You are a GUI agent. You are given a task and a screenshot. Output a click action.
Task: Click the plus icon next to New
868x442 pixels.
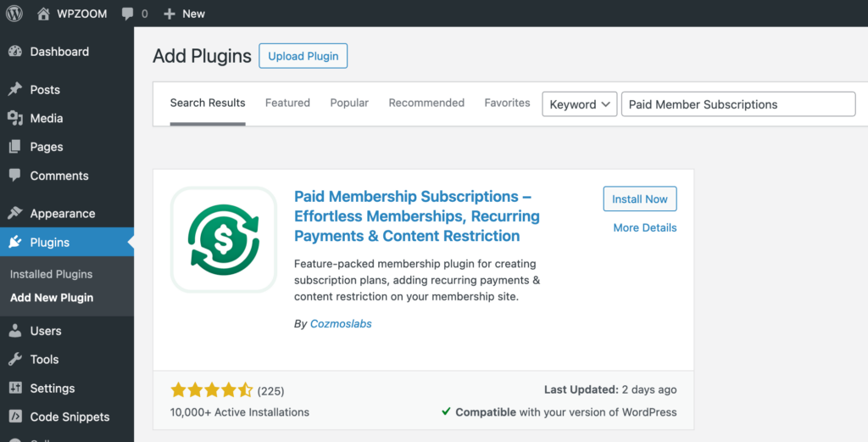click(170, 14)
